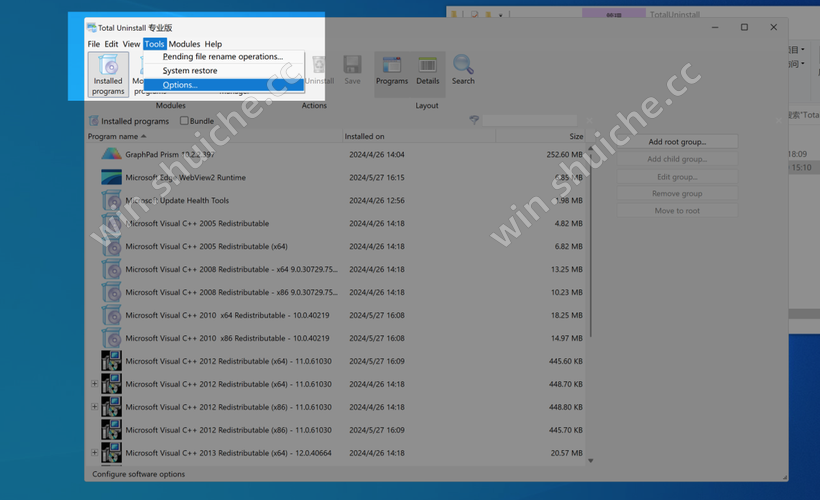Click the Save toolbar icon
The width and height of the screenshot is (820, 500).
click(352, 70)
